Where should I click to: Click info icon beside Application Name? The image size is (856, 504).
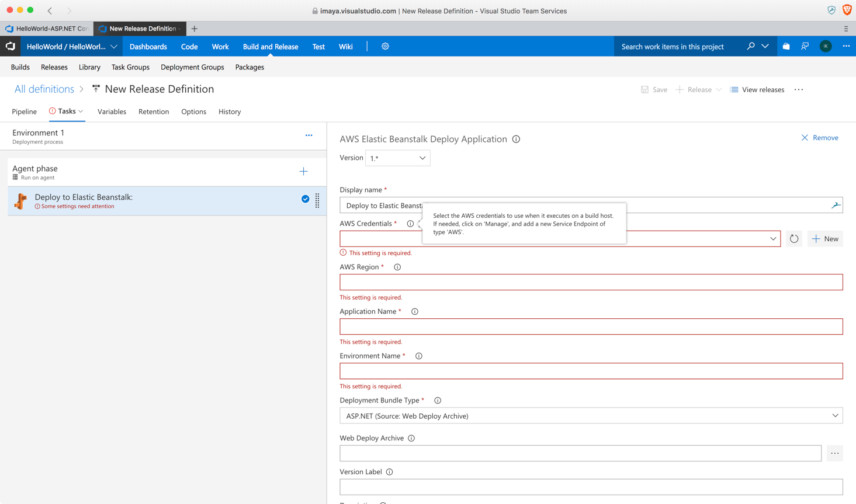click(x=415, y=311)
